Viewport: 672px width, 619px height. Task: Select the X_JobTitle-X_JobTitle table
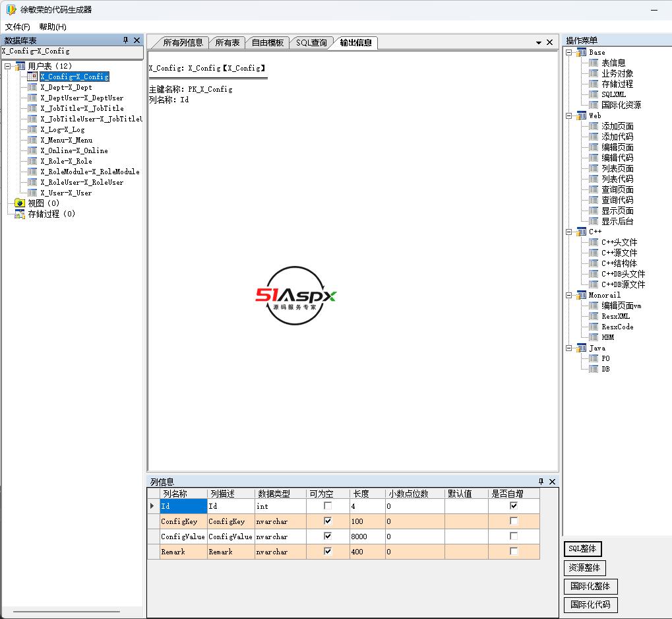click(82, 108)
